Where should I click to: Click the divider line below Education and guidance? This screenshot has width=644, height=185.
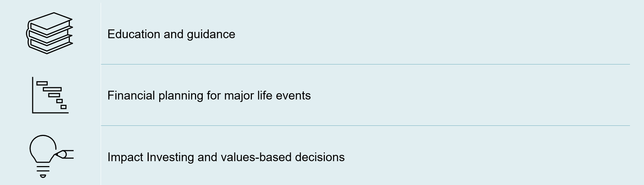coord(365,64)
